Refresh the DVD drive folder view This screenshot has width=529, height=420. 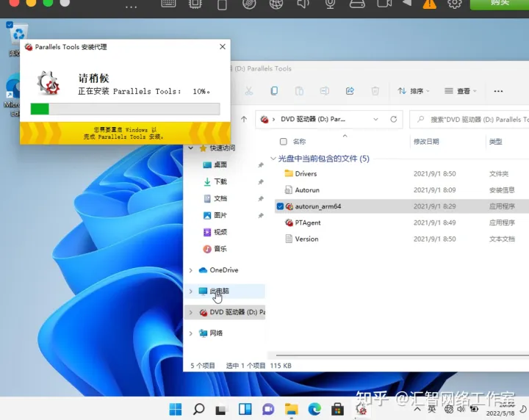tap(393, 119)
